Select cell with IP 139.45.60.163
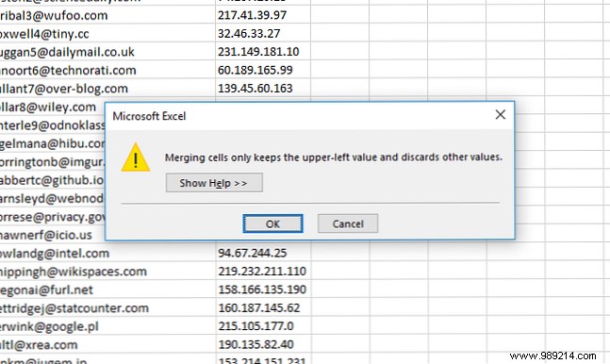The width and height of the screenshot is (610, 364). click(263, 88)
